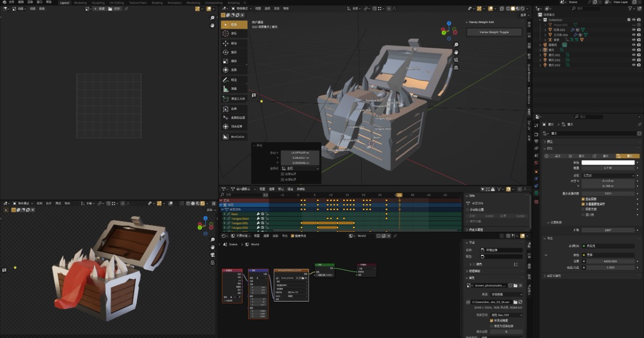This screenshot has width=644, height=338.
Task: Click the zoom magnifier icon in viewport
Action: pos(456,45)
